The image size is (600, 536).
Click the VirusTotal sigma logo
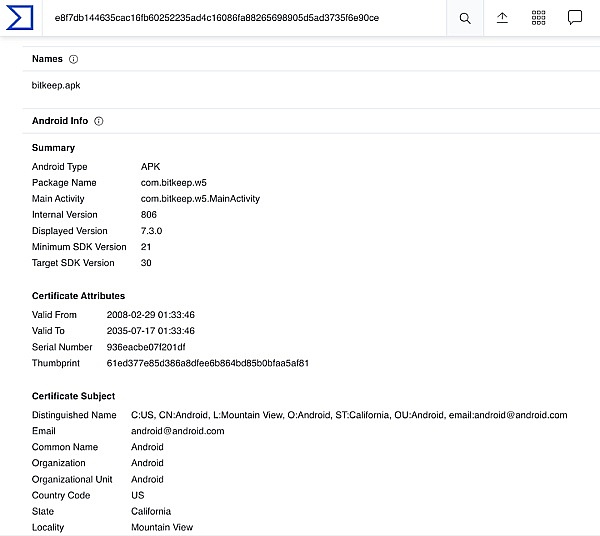(x=20, y=18)
